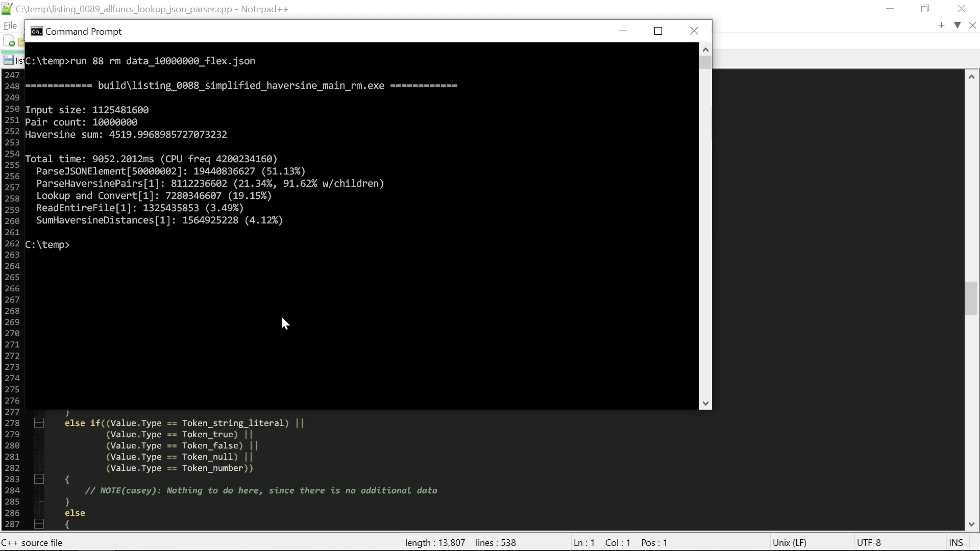Viewport: 980px width, 551px height.
Task: Create a new file with the New document icon
Action: point(9,41)
